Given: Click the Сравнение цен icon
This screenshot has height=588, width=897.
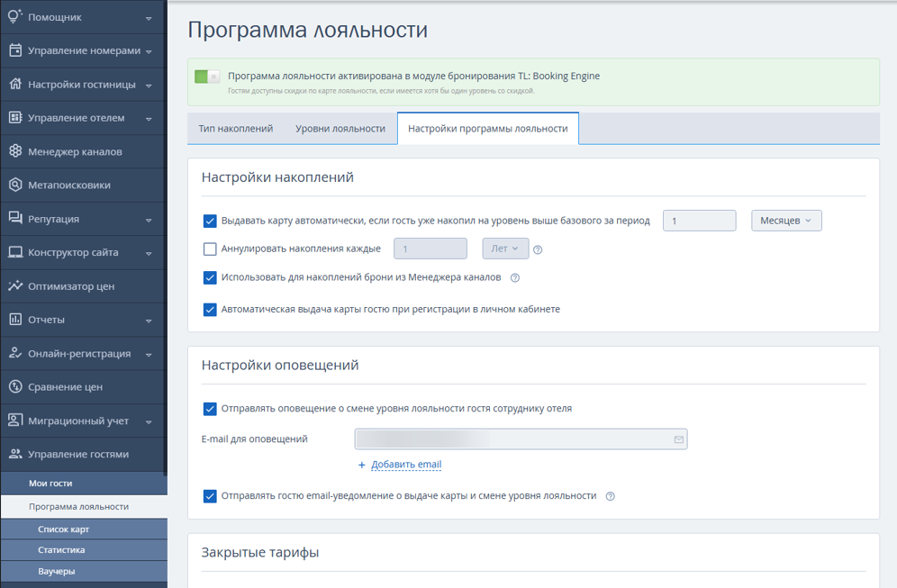Looking at the screenshot, I should coord(15,386).
